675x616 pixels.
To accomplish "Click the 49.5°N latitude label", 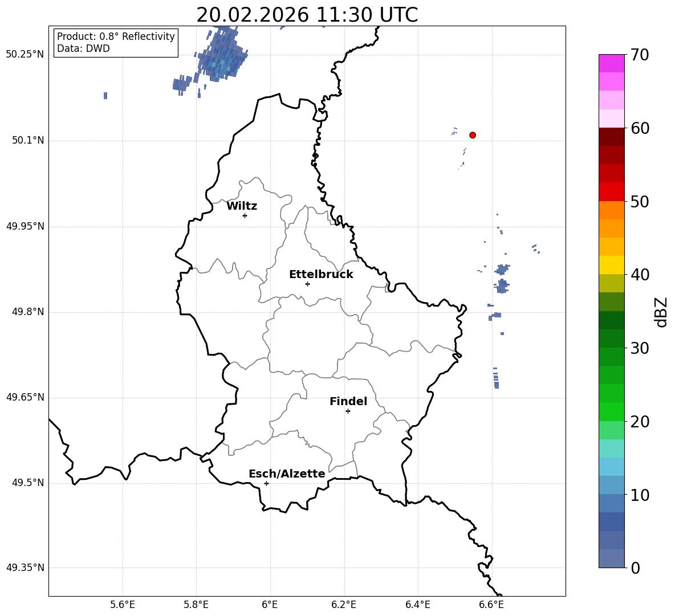I will (x=28, y=483).
